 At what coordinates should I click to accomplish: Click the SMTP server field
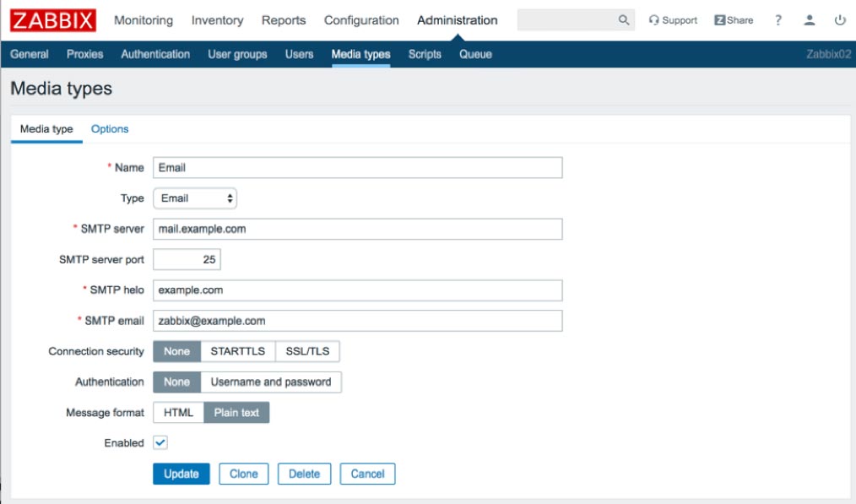tap(358, 229)
